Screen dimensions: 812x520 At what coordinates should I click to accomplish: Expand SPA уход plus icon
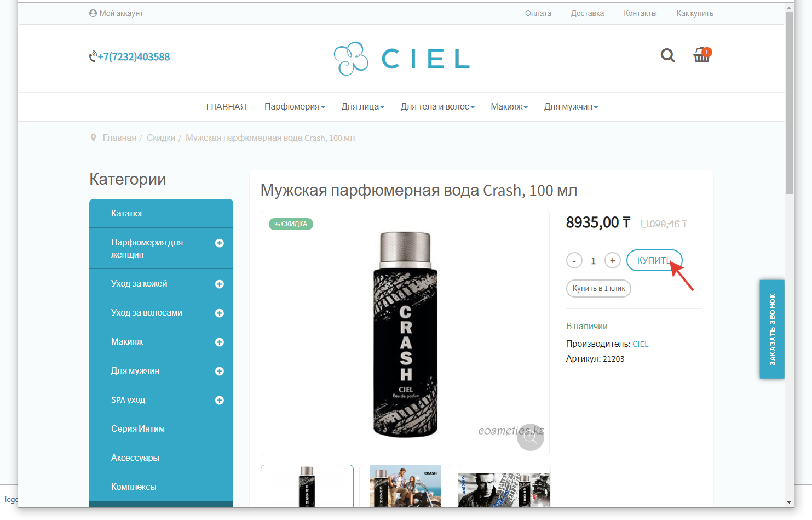point(220,400)
